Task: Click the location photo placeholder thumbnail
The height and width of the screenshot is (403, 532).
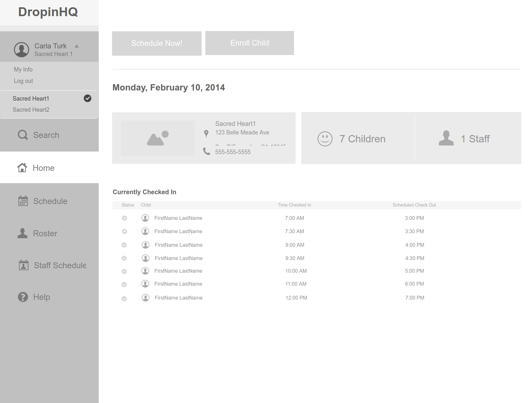Action: (x=158, y=138)
